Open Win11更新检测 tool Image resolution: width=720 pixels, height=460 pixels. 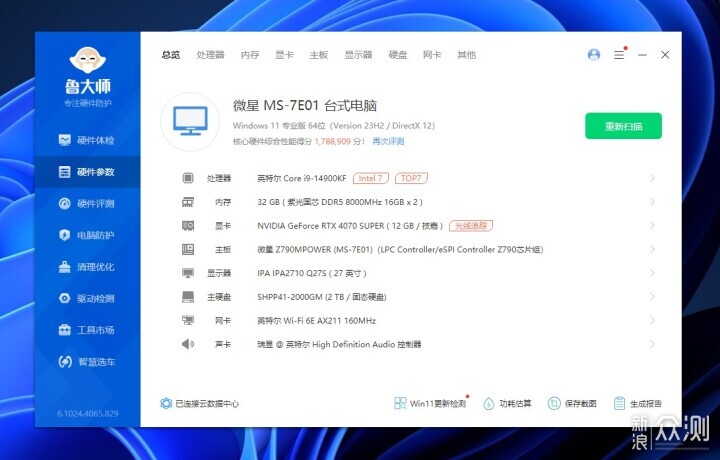click(430, 404)
